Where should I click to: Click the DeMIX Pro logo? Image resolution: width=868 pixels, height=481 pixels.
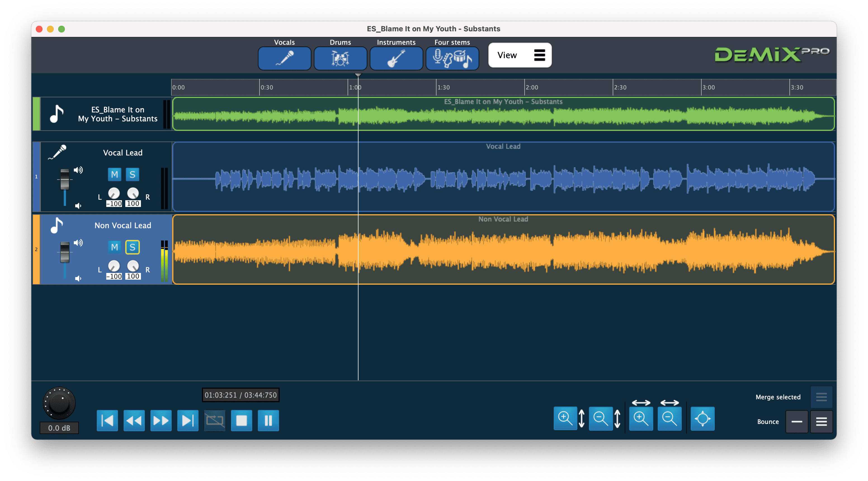772,55
